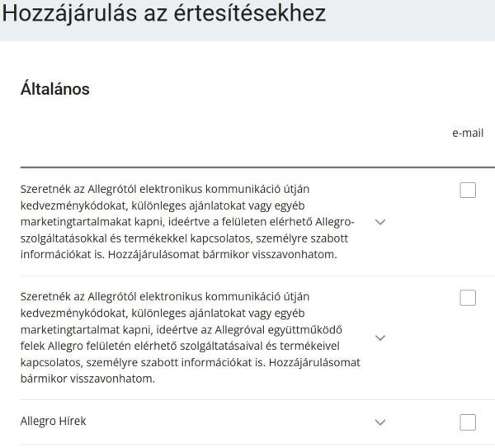Image resolution: width=495 pixels, height=448 pixels.
Task: Click the Általános section heading
Action: coord(54,89)
